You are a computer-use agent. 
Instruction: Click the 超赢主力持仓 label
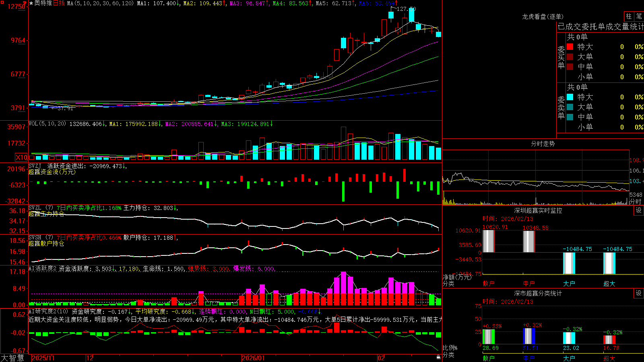point(46,214)
